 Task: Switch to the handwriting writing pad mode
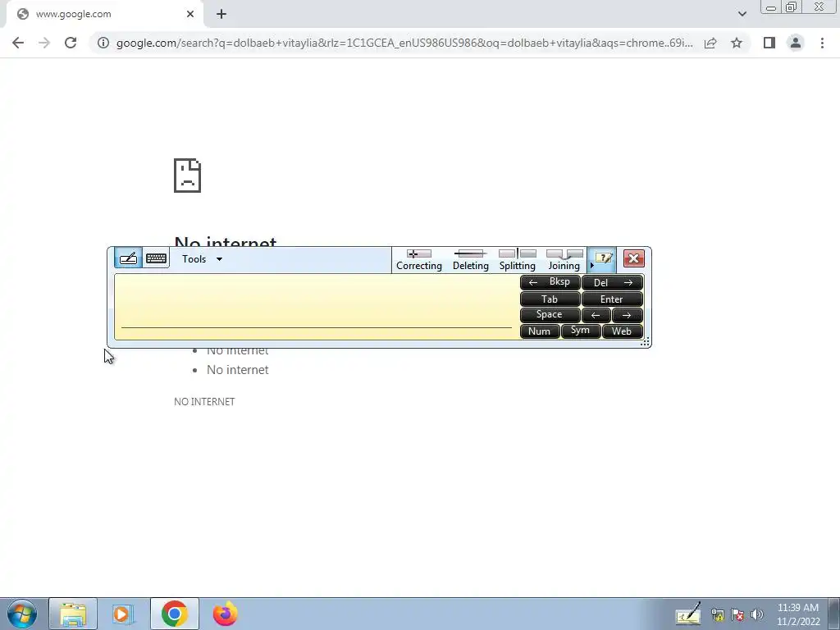(x=128, y=258)
